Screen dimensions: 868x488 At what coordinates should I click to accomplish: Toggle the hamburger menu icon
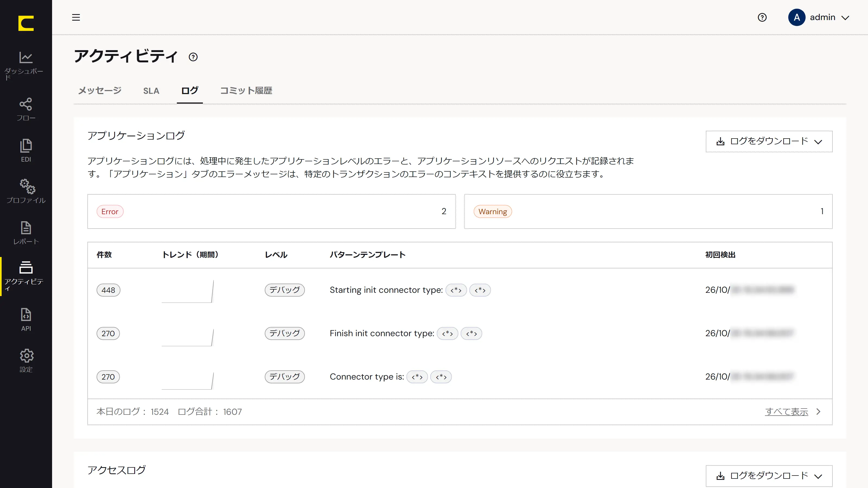click(x=76, y=17)
